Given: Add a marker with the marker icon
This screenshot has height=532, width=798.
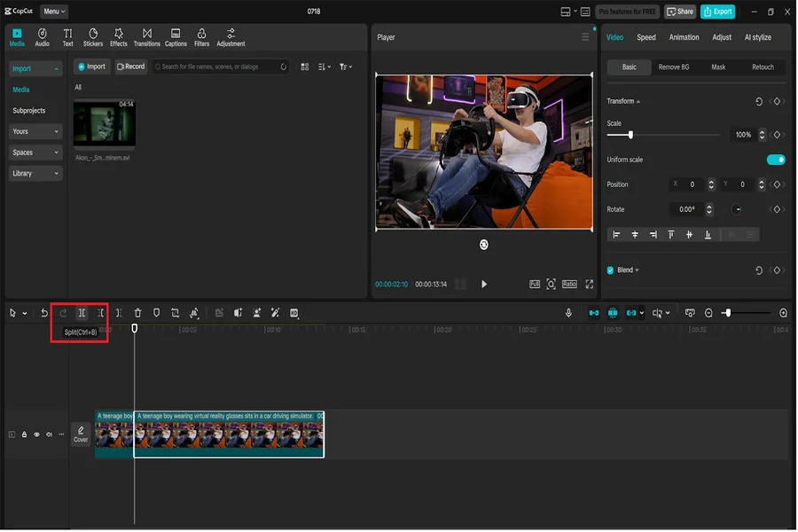Looking at the screenshot, I should click(157, 313).
